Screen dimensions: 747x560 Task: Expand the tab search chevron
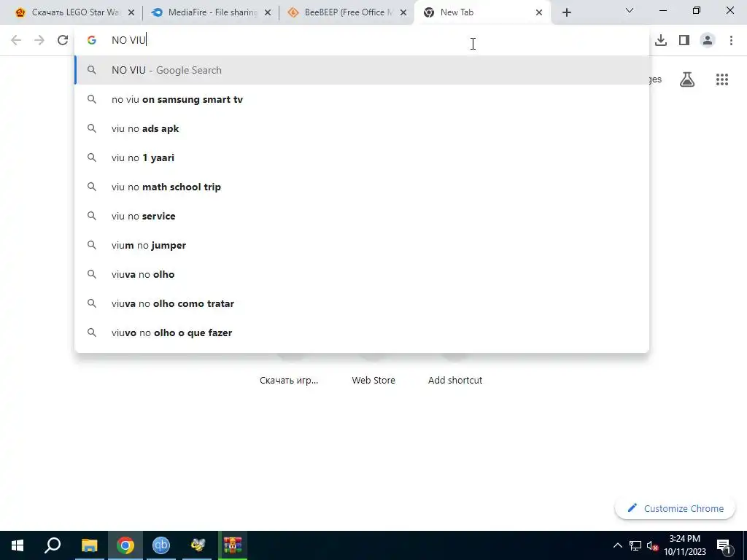630,10
